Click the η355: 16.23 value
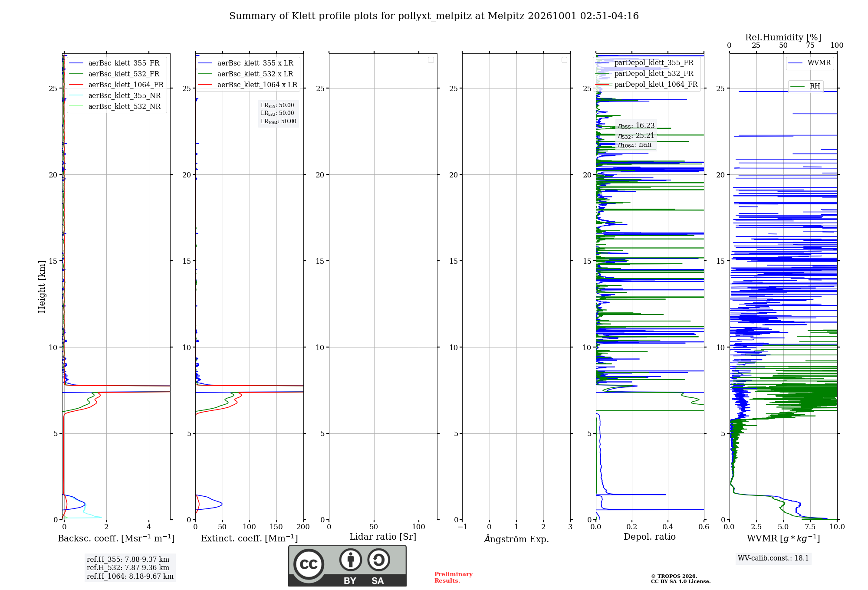This screenshot has width=868, height=590. click(636, 126)
